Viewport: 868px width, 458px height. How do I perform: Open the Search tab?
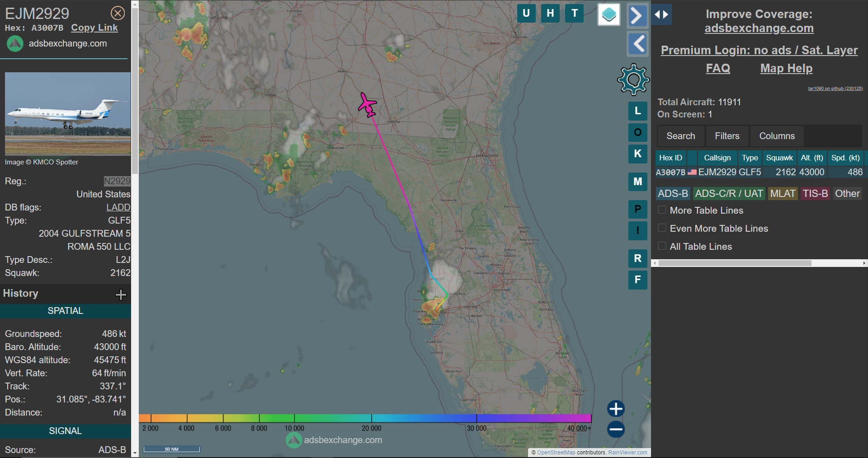(x=680, y=136)
